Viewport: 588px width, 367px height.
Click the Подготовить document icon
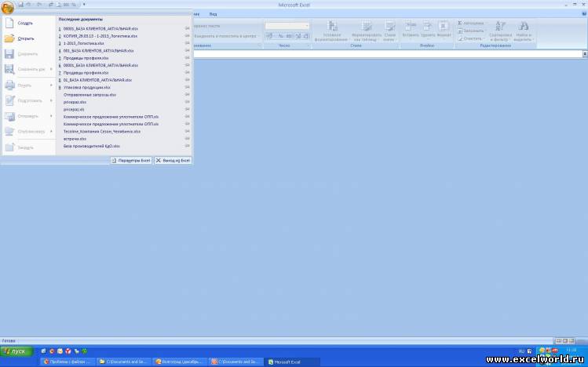point(9,100)
